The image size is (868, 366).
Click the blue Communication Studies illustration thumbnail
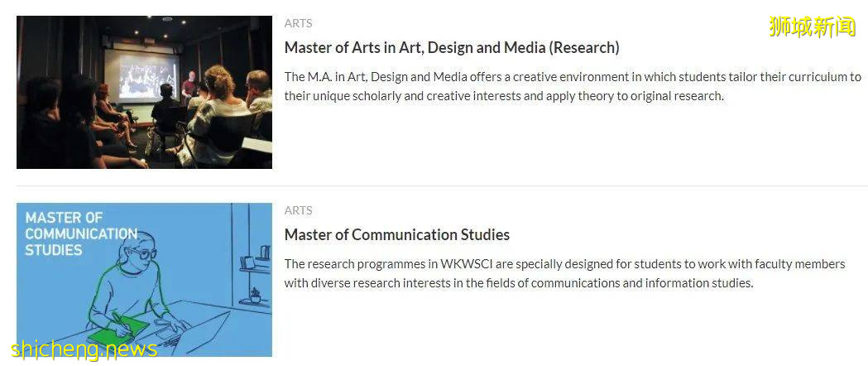click(144, 279)
